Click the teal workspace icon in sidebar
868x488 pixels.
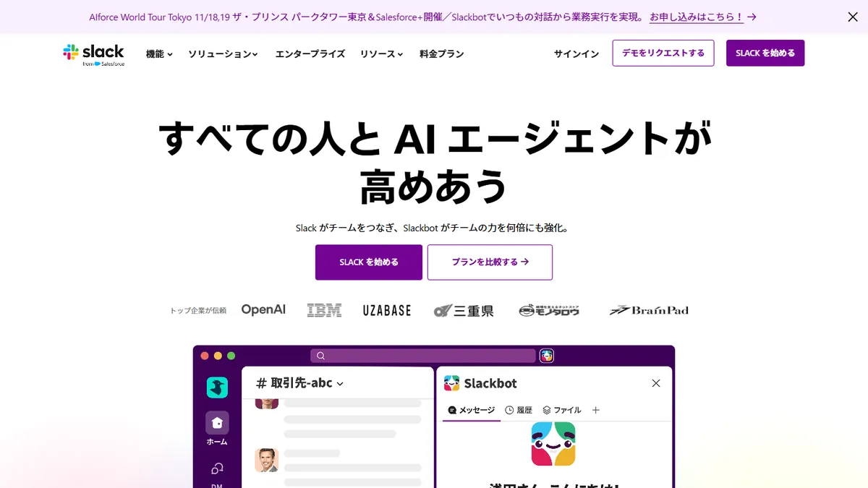217,388
